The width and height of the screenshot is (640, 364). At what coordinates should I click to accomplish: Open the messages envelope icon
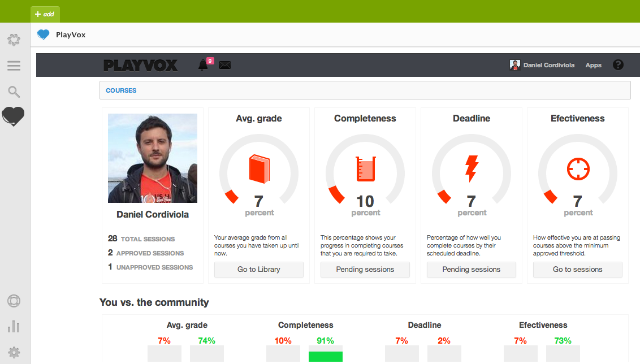tap(225, 66)
